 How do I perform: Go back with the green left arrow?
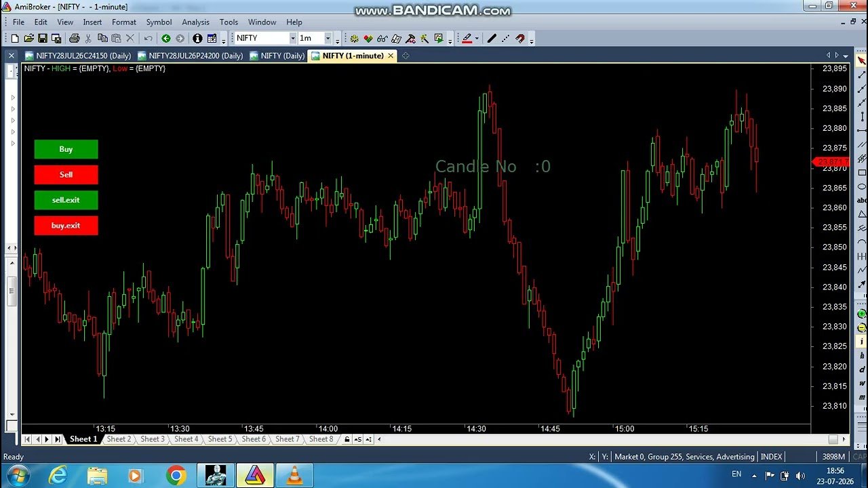165,39
